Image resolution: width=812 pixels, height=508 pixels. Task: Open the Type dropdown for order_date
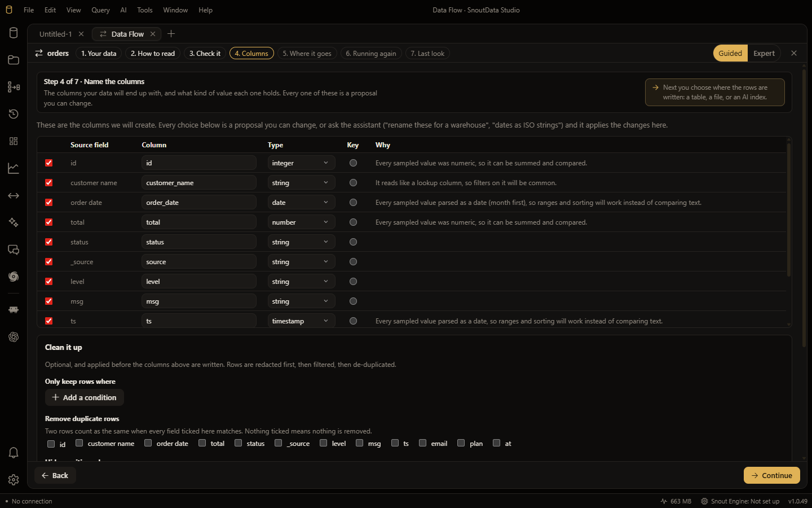(x=301, y=203)
